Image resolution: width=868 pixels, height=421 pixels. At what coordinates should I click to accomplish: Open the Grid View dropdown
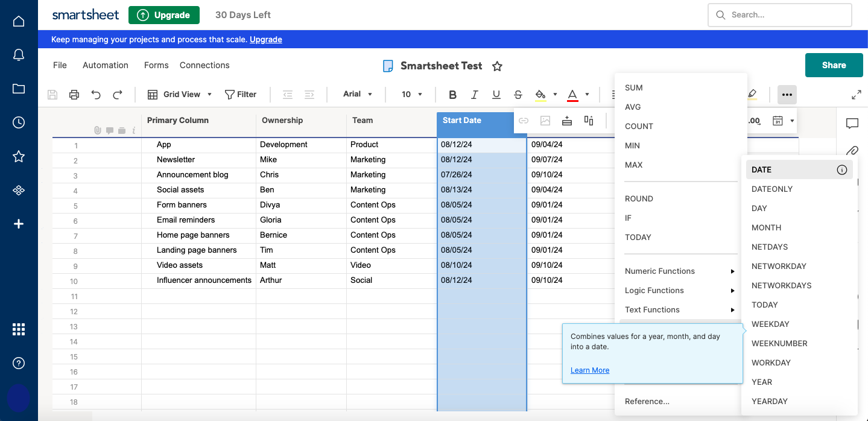coord(180,94)
